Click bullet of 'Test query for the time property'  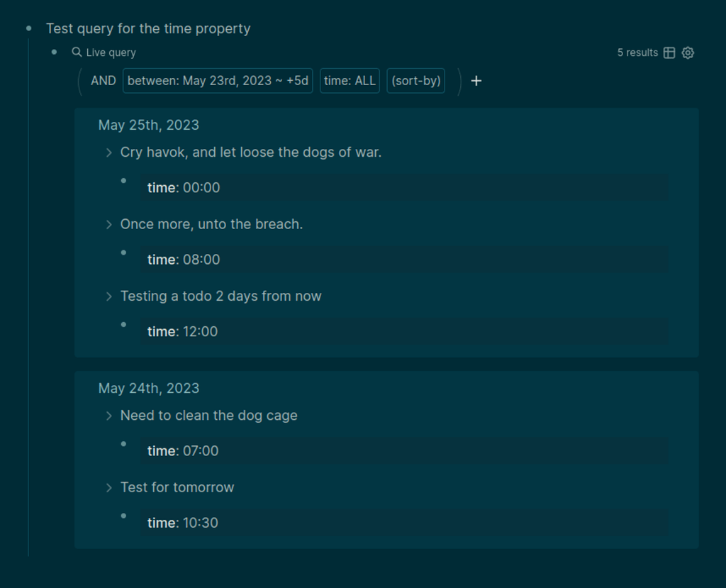(29, 28)
